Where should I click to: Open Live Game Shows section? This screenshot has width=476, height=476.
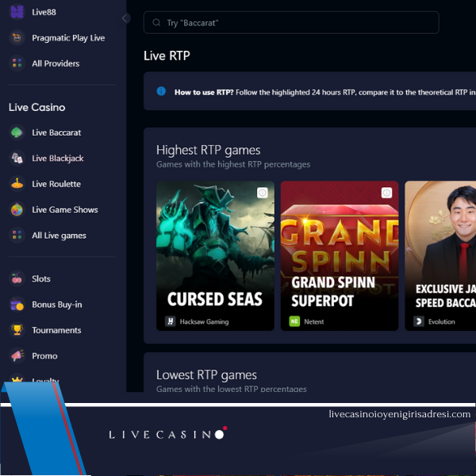[x=65, y=209]
